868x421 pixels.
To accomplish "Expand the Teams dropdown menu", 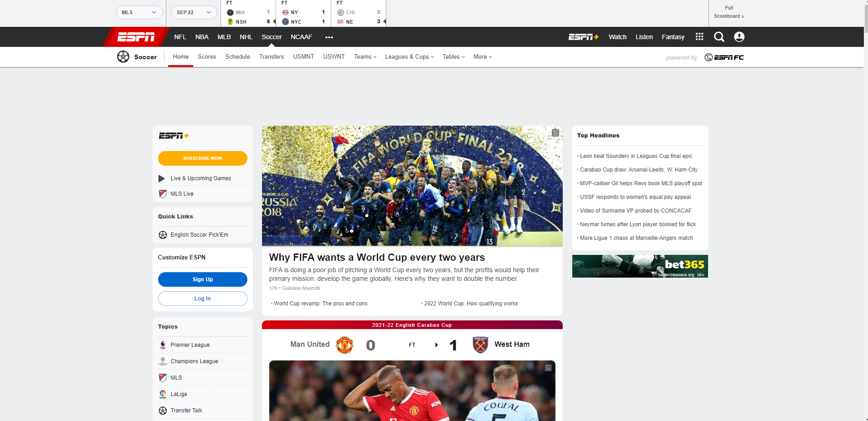I will click(365, 57).
